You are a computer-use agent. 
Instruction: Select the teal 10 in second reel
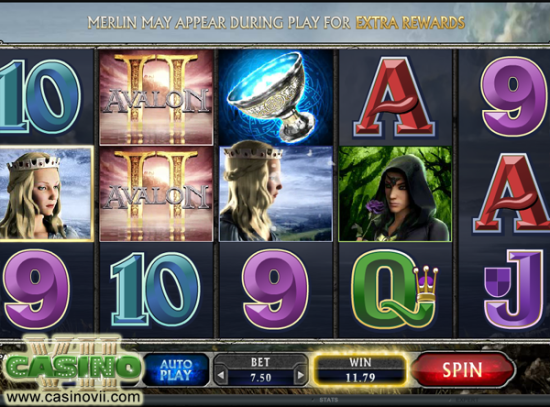coord(156,289)
